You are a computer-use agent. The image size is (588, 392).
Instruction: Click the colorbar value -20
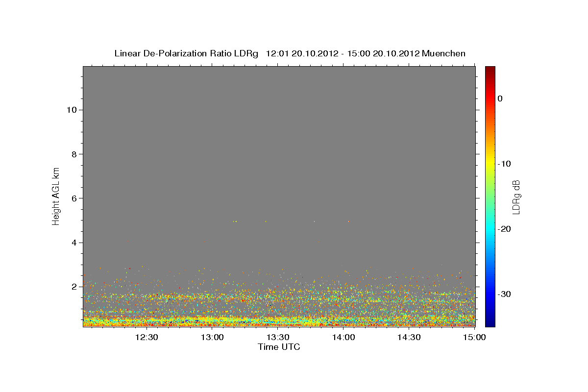(505, 229)
